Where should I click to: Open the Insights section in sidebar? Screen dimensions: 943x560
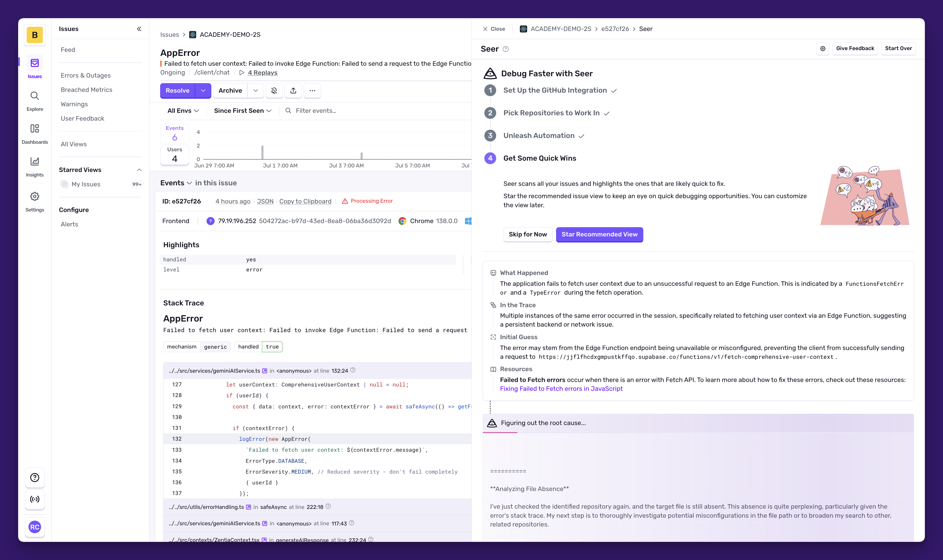[x=35, y=167]
